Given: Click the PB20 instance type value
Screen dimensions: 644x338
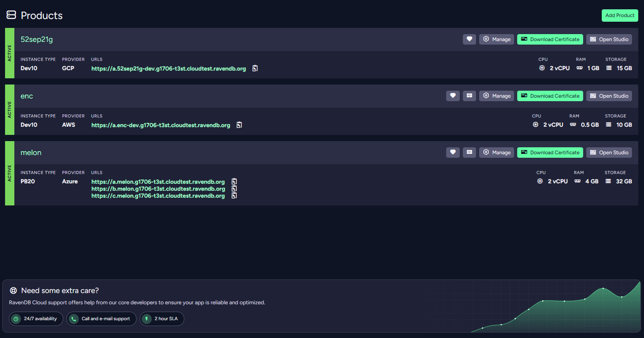Looking at the screenshot, I should [28, 181].
